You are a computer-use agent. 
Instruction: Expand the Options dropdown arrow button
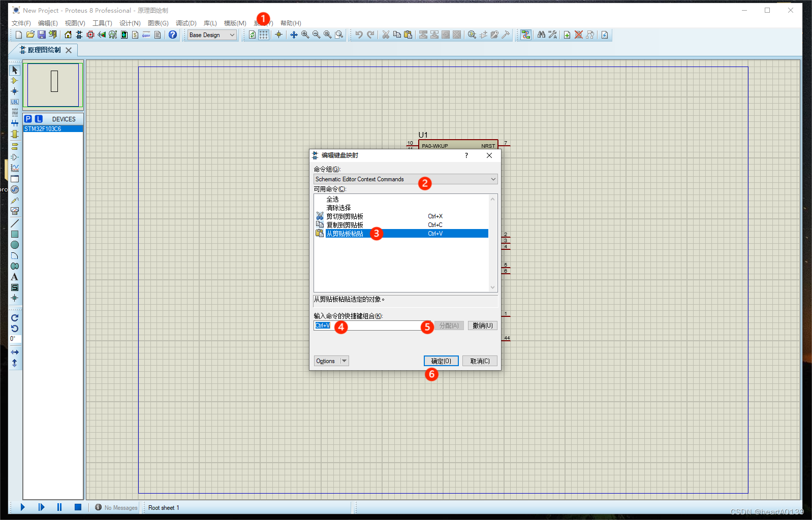pos(344,361)
